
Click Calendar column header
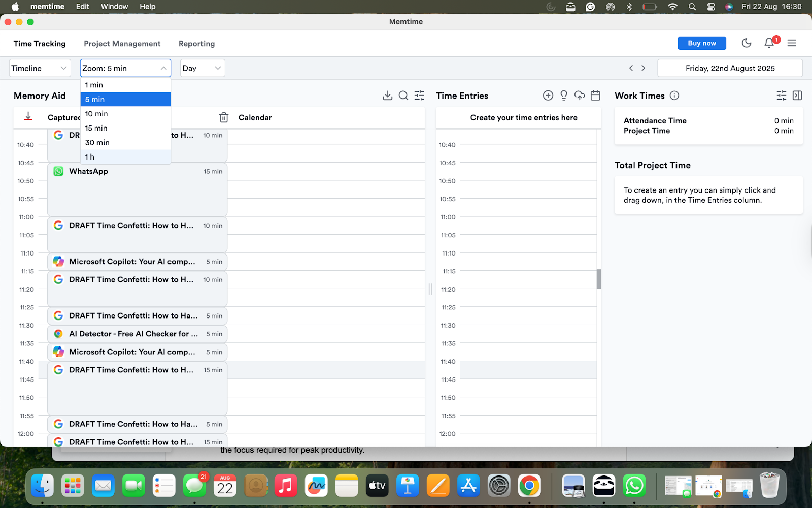coord(255,117)
